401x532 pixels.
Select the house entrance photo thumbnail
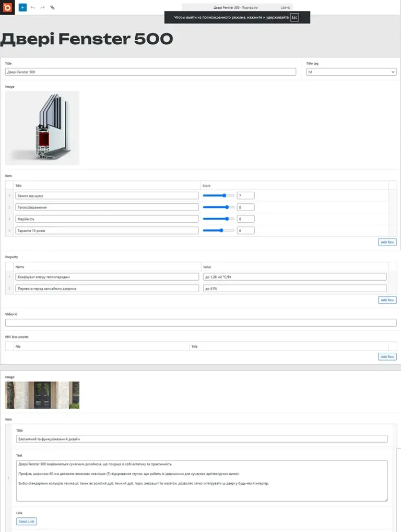(x=42, y=395)
